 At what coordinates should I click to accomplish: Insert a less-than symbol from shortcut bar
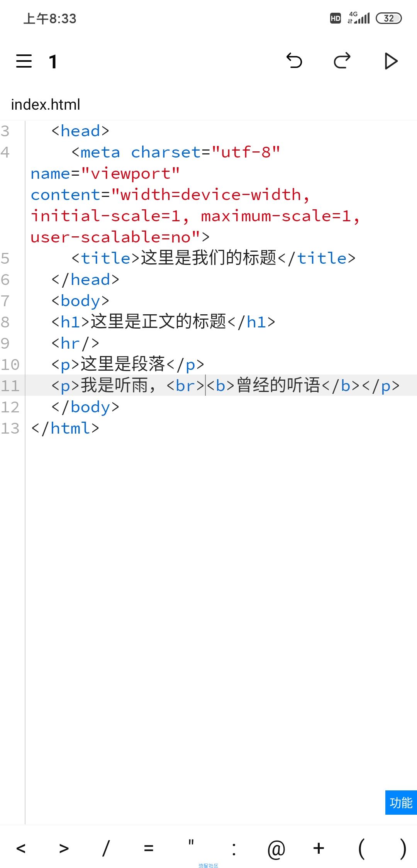[21, 848]
